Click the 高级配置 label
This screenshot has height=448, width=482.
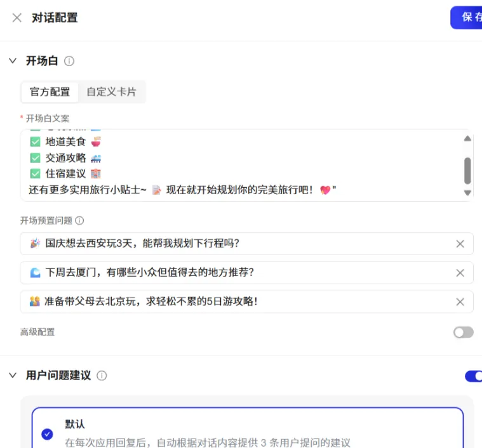click(x=37, y=332)
